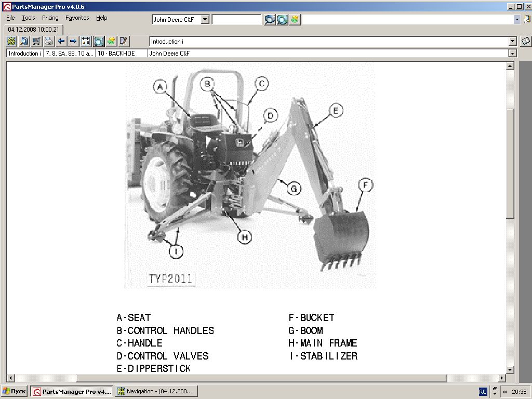Toggle the highlighted picture view button

99,42
